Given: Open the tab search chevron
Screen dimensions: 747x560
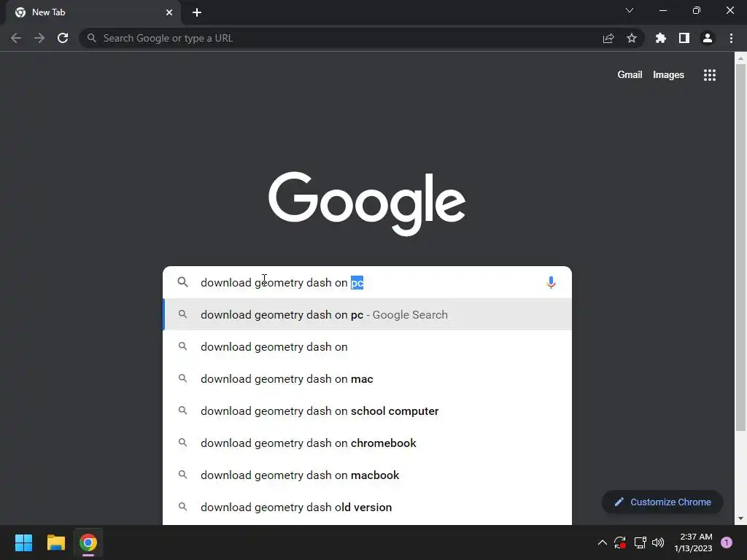Looking at the screenshot, I should click(x=630, y=10).
